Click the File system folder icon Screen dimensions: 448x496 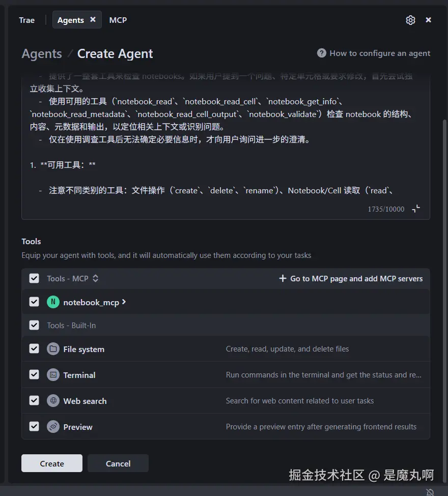53,349
